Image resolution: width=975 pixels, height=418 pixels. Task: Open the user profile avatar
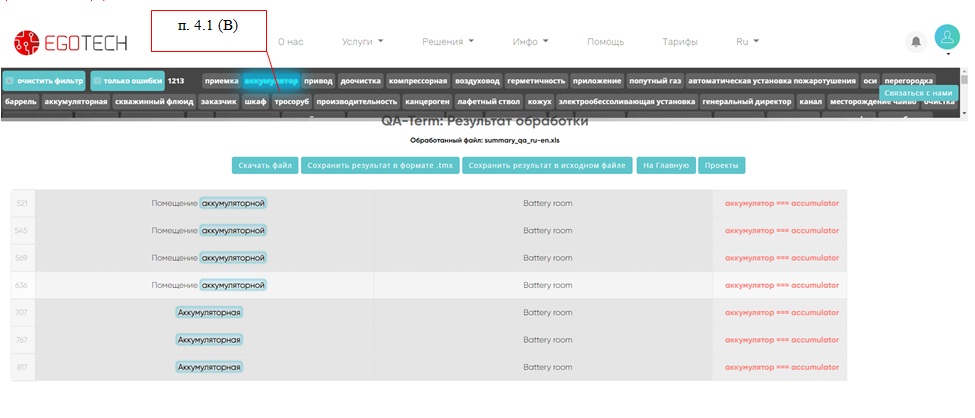(945, 37)
